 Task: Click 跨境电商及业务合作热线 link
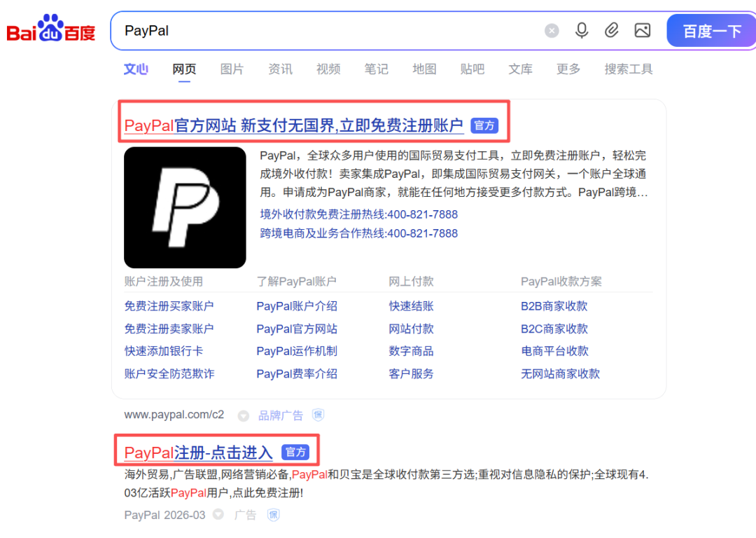point(358,233)
